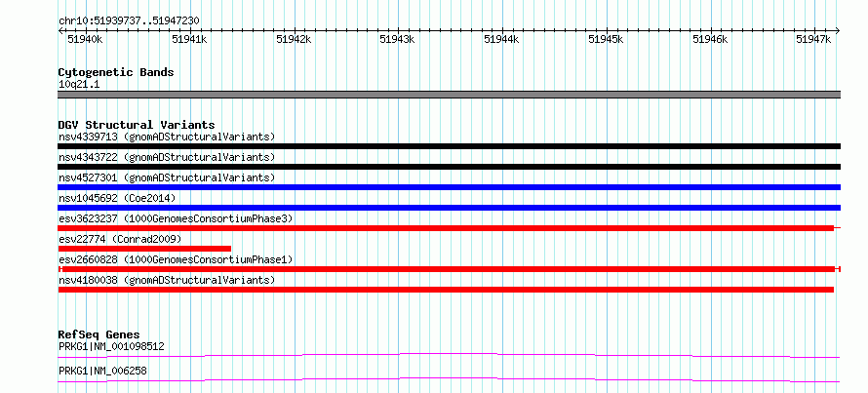Click the 51943k ruler tick label

[x=398, y=39]
